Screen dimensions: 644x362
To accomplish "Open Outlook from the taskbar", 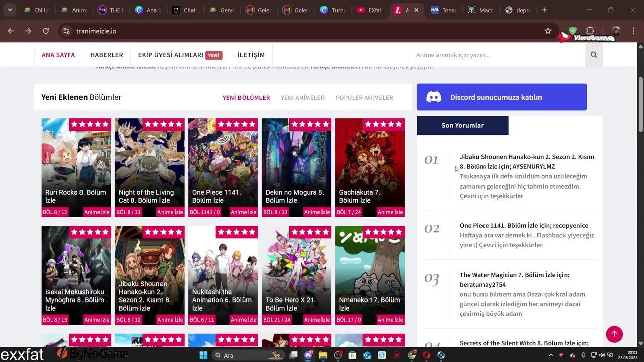I will click(367, 355).
